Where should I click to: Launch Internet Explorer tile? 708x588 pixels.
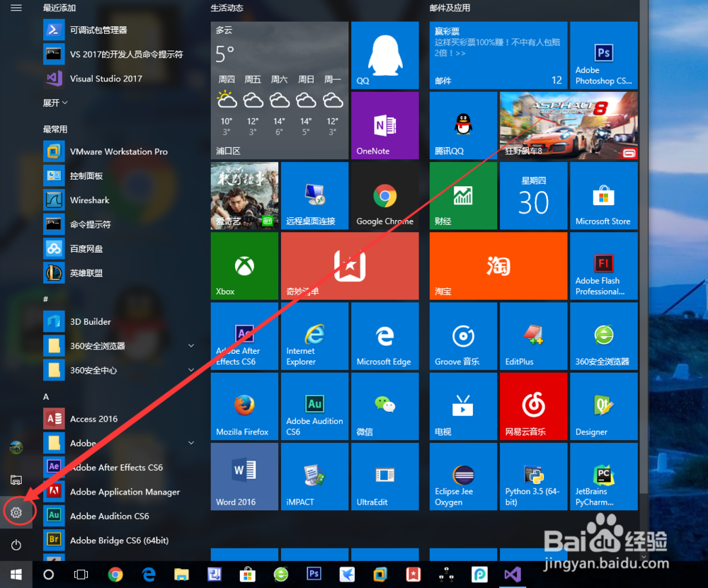pyautogui.click(x=315, y=336)
